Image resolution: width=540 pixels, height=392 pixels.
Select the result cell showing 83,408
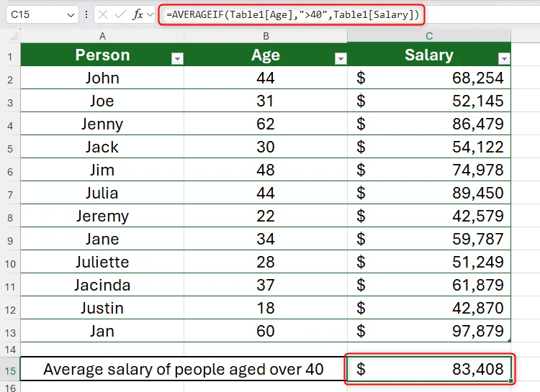(429, 370)
